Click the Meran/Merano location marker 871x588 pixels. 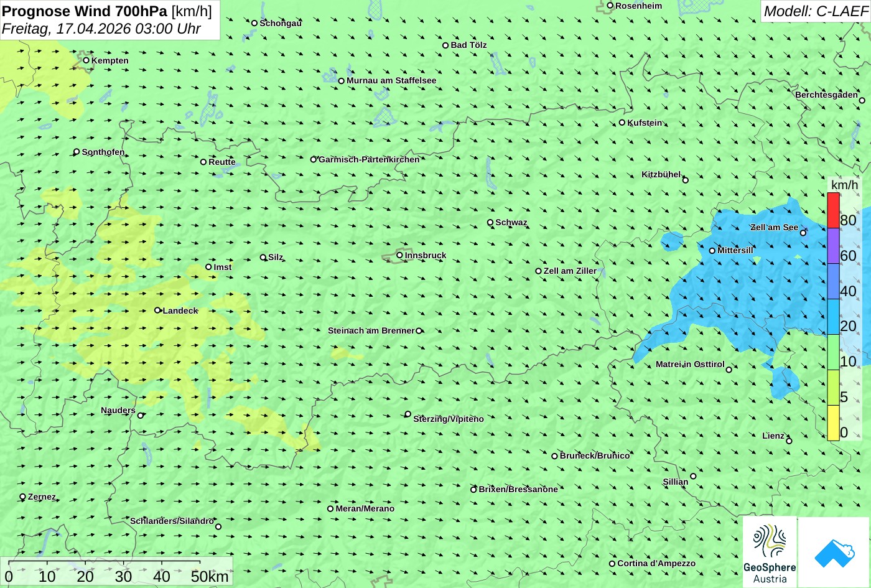(330, 508)
